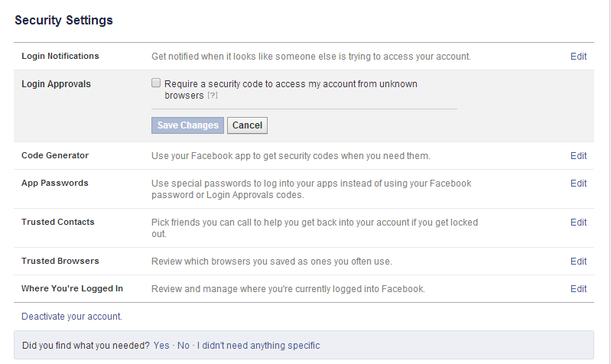This screenshot has width=611, height=364.
Task: Answer No to the feedback question
Action: (183, 346)
